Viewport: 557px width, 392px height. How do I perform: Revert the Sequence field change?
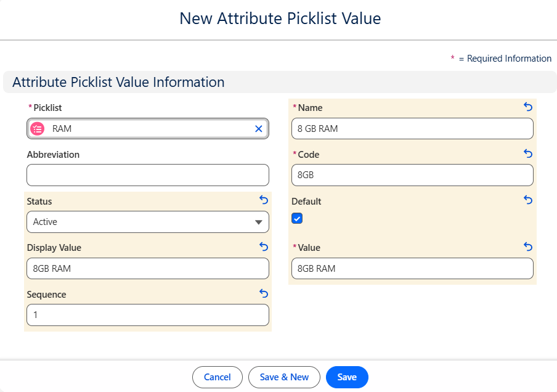point(264,294)
